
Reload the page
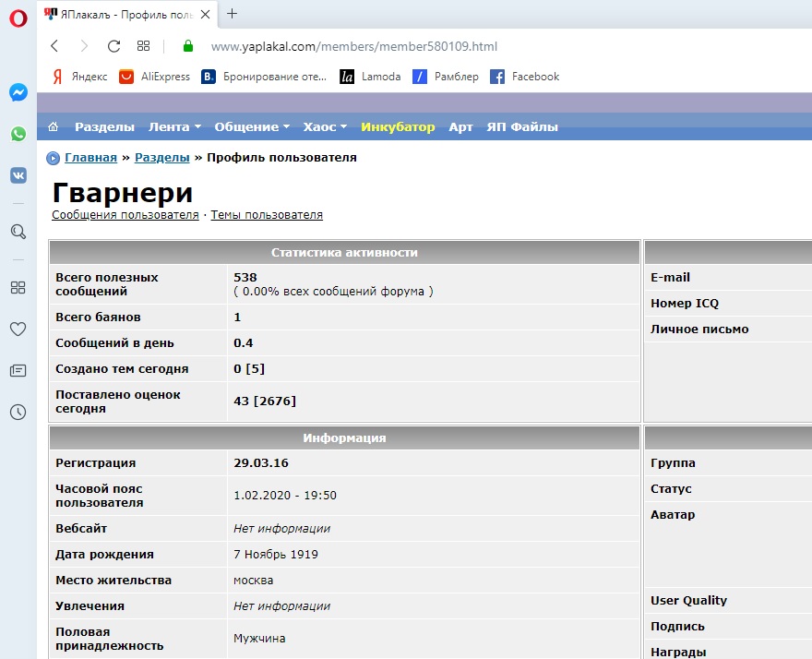113,46
